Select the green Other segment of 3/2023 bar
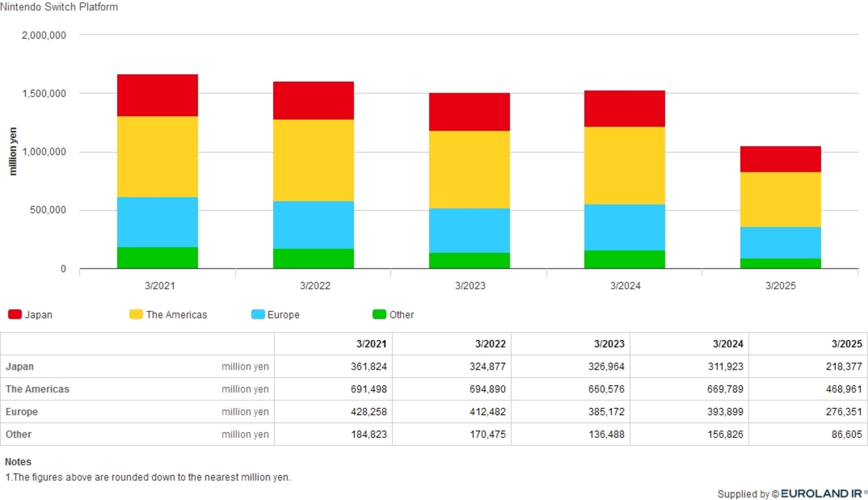The height and width of the screenshot is (500, 868). point(469,261)
